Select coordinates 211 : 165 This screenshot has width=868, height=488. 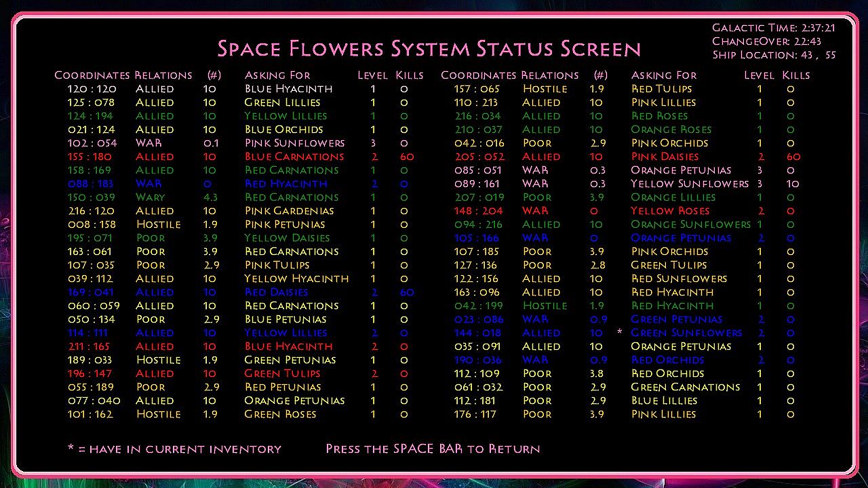coord(88,346)
